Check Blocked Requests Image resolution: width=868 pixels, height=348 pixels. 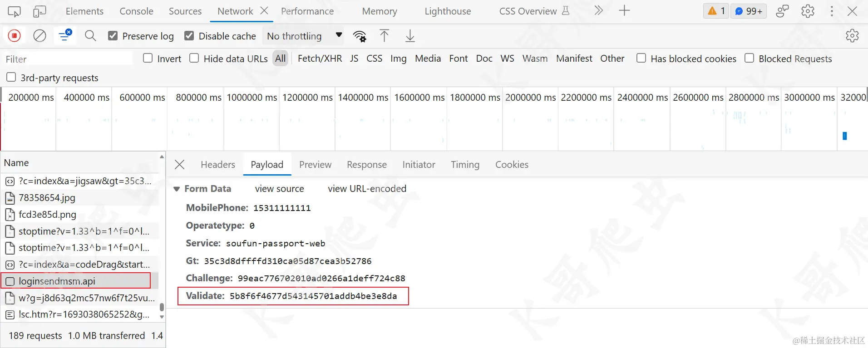coord(750,58)
